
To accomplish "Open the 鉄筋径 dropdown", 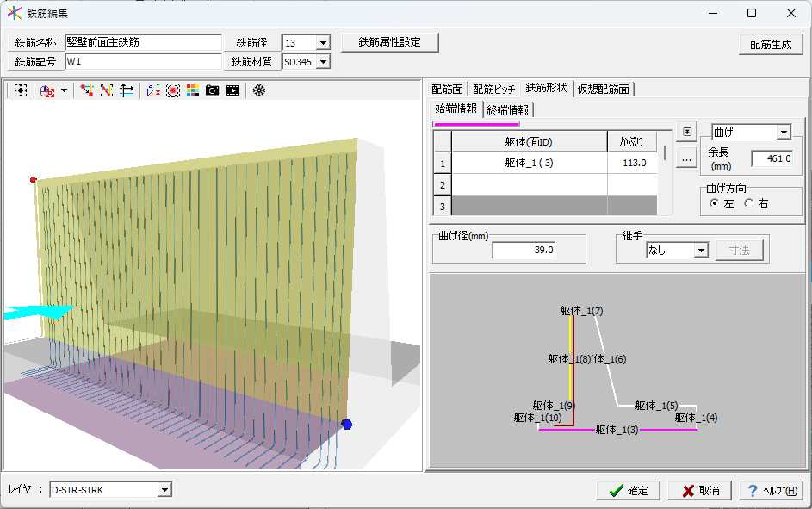I will point(323,42).
